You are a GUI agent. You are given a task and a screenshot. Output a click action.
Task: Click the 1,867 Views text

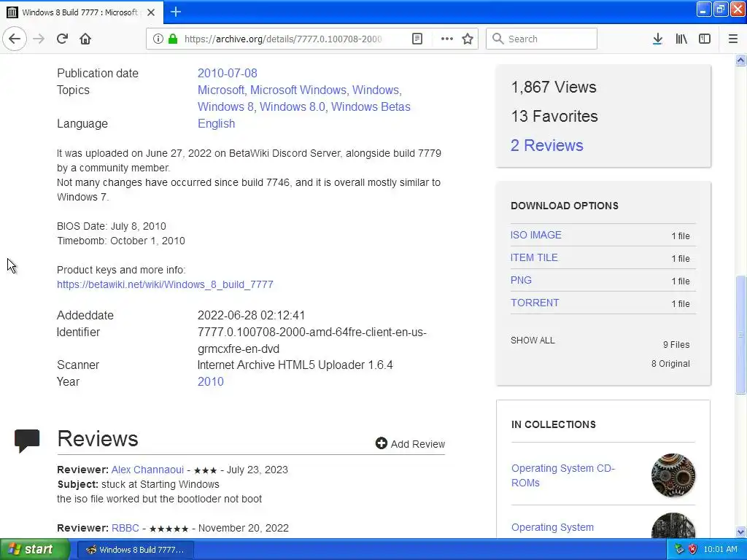coord(554,87)
